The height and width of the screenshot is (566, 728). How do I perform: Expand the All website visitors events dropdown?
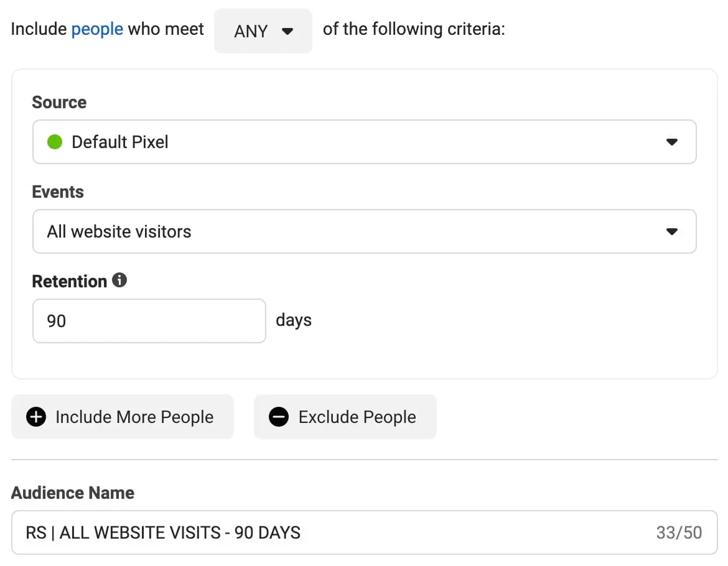click(x=364, y=231)
